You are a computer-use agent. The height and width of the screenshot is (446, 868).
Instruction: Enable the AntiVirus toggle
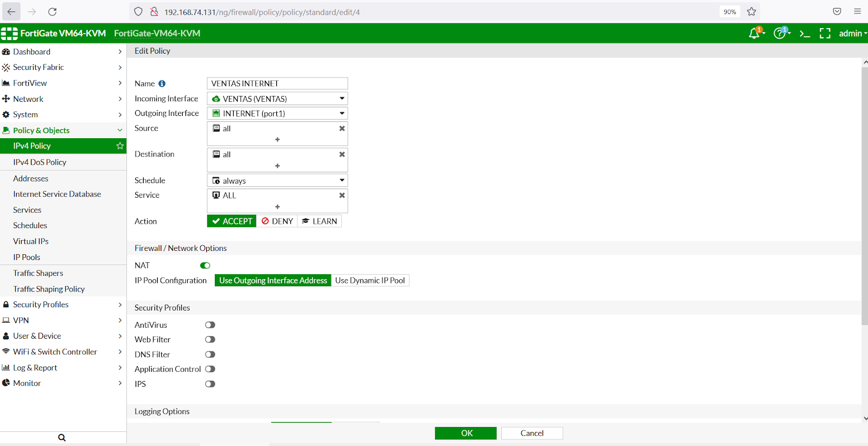tap(210, 325)
